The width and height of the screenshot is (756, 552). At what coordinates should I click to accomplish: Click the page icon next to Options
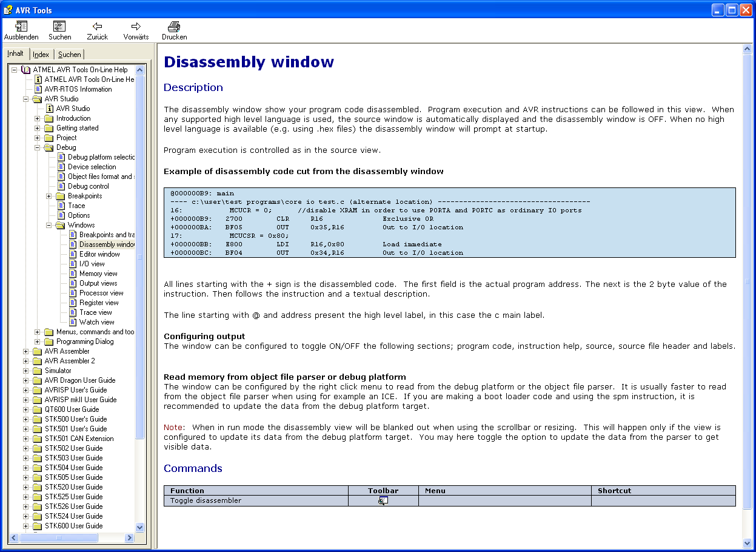(x=61, y=215)
